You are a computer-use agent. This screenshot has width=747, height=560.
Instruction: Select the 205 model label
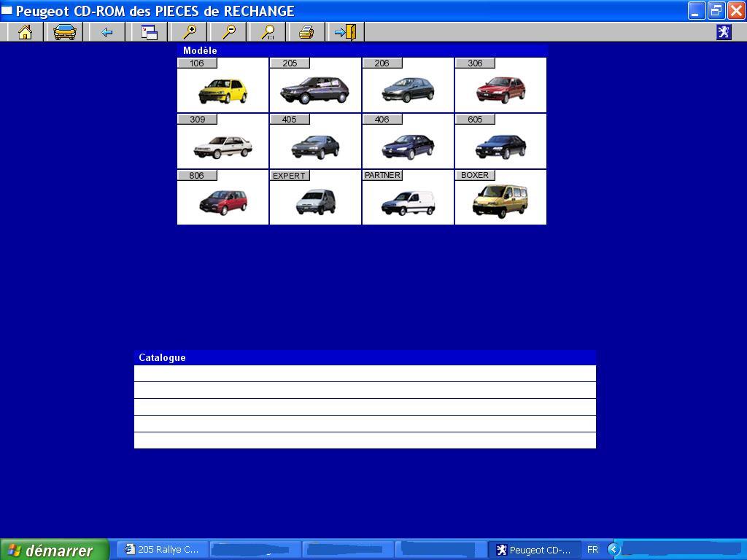(x=290, y=63)
